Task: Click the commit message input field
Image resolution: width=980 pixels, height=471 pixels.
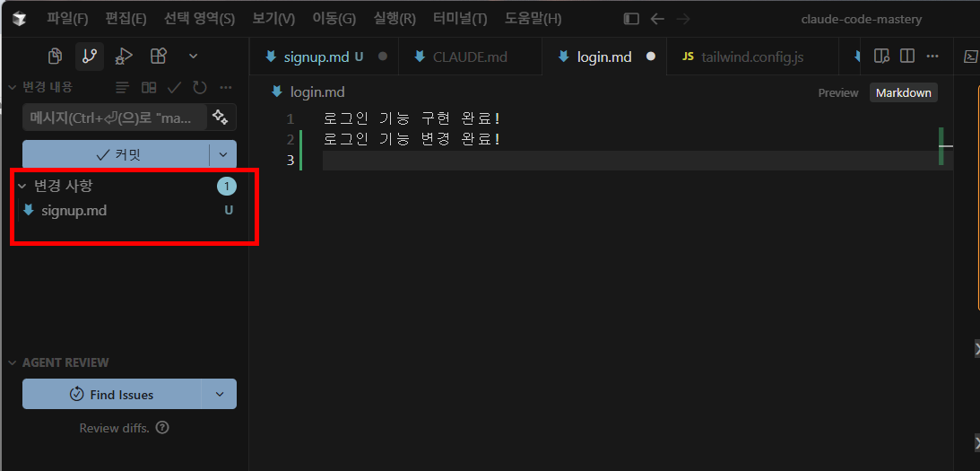Action: (115, 118)
